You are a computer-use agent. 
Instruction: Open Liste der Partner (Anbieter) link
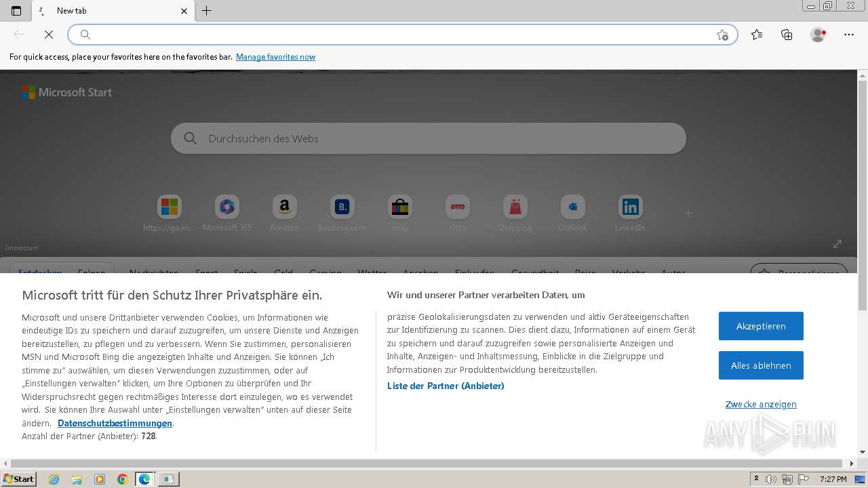pyautogui.click(x=446, y=386)
